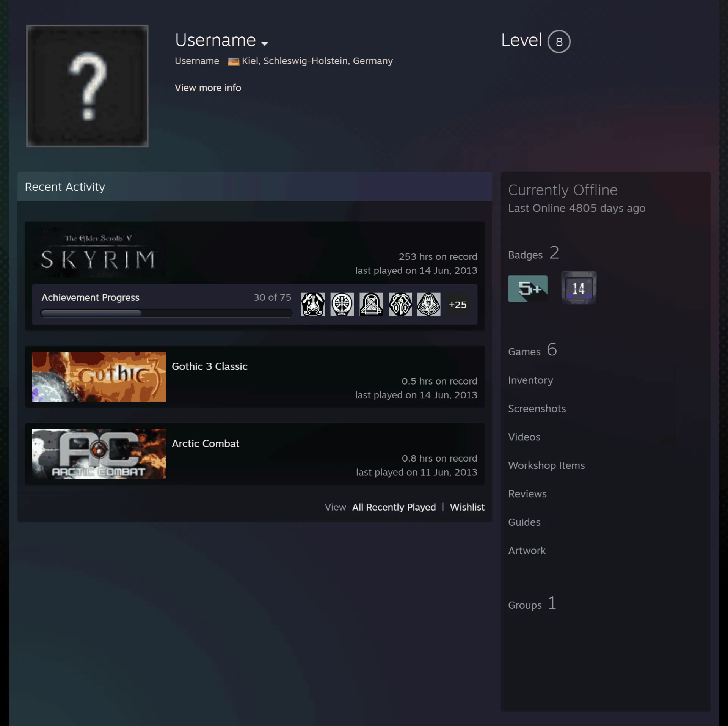Open the Skyrim game banner
The width and height of the screenshot is (728, 726).
pos(99,253)
